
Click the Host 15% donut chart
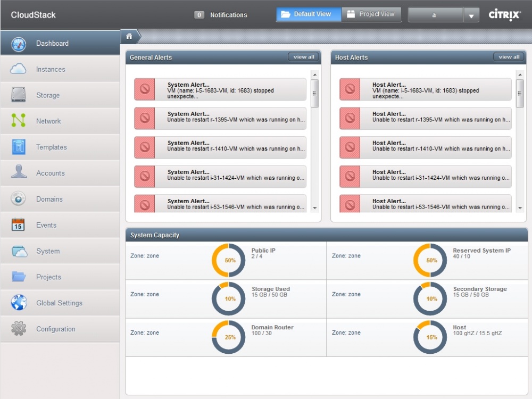tap(430, 337)
